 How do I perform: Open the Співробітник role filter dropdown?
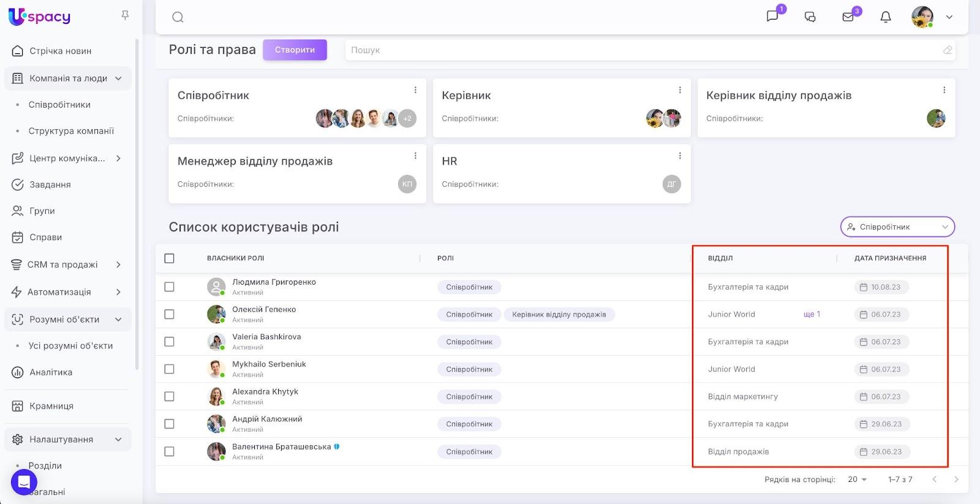pyautogui.click(x=897, y=227)
